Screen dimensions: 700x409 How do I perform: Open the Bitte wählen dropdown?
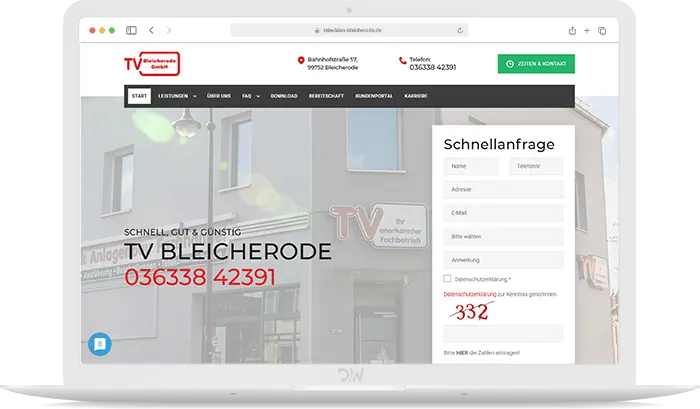pyautogui.click(x=504, y=237)
